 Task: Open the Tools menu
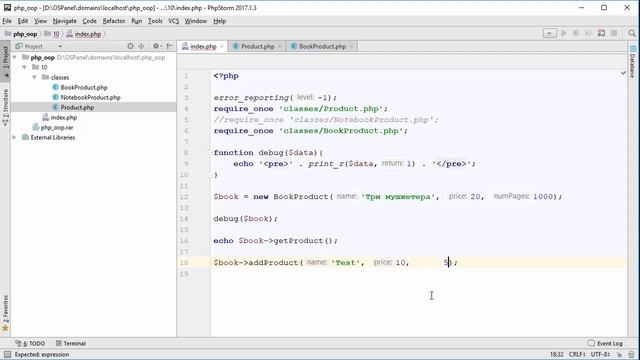pyautogui.click(x=155, y=21)
